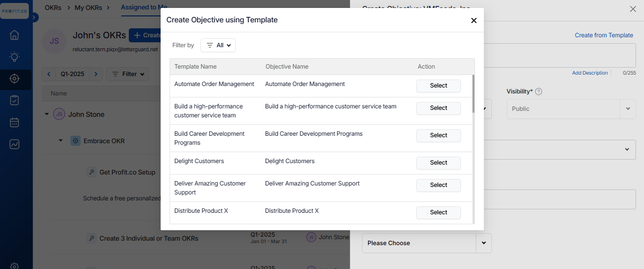Click the email address under John's OKRs

115,49
